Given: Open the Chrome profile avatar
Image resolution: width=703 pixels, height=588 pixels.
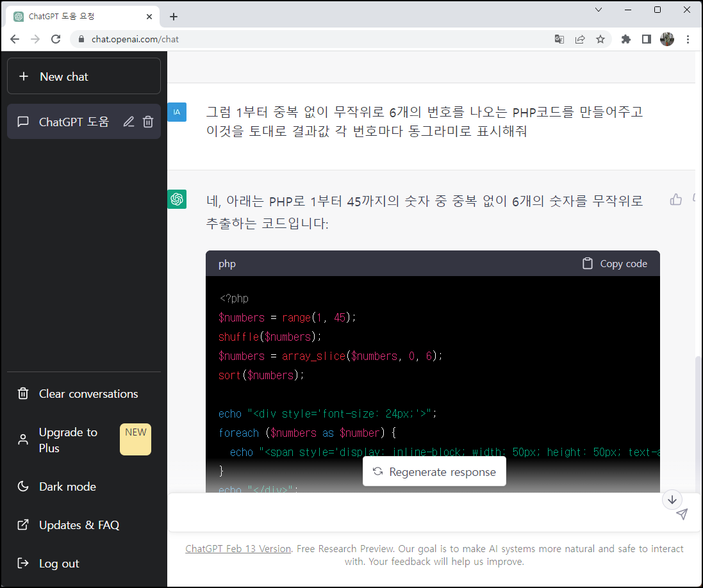Looking at the screenshot, I should [x=667, y=39].
